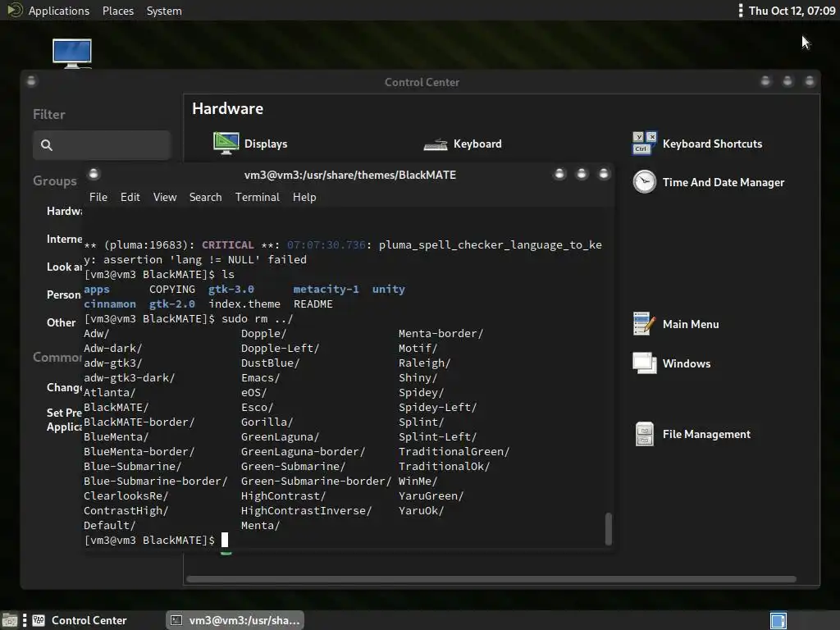Click the Keyboard Shortcuts label
This screenshot has height=630, width=840.
(x=712, y=144)
